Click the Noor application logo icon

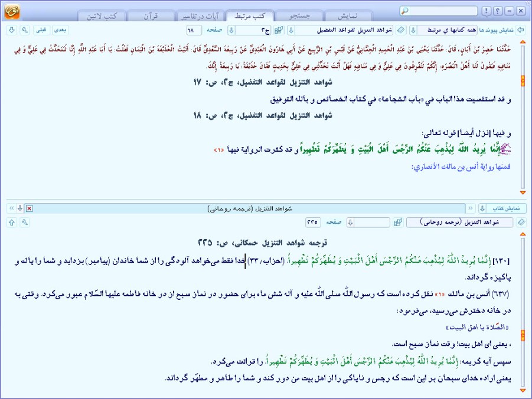point(12,11)
